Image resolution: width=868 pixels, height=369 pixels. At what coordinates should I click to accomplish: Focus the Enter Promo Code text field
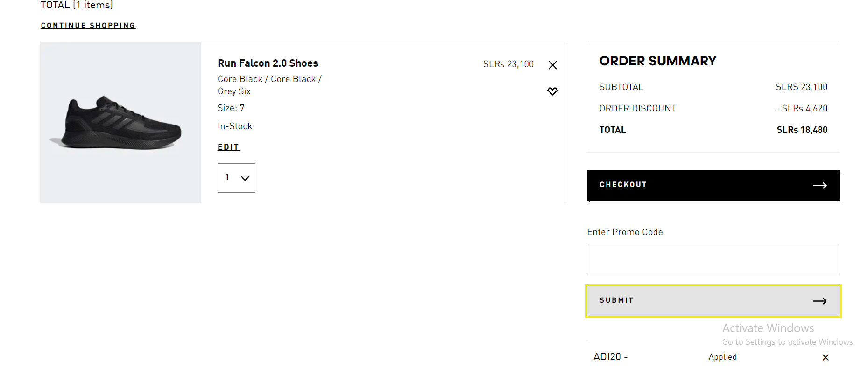point(713,258)
